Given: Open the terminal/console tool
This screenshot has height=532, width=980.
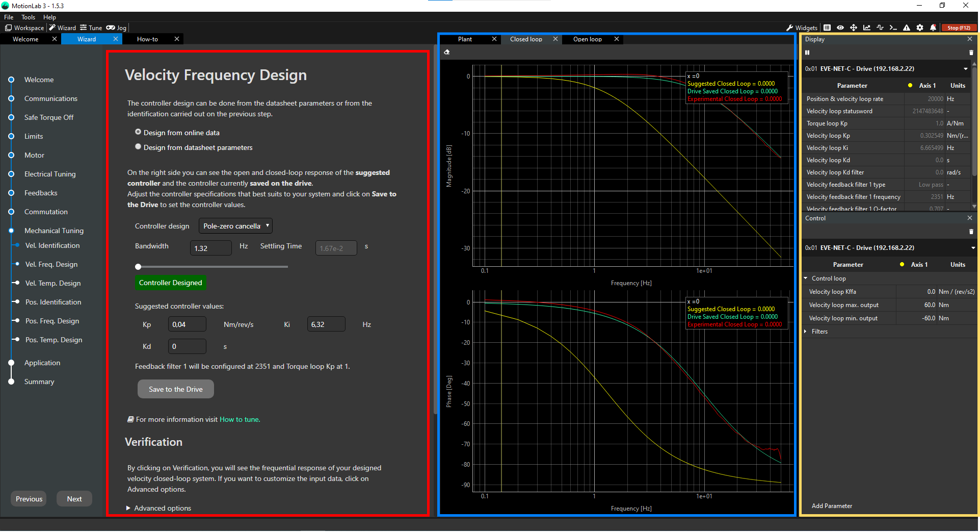Looking at the screenshot, I should (893, 28).
